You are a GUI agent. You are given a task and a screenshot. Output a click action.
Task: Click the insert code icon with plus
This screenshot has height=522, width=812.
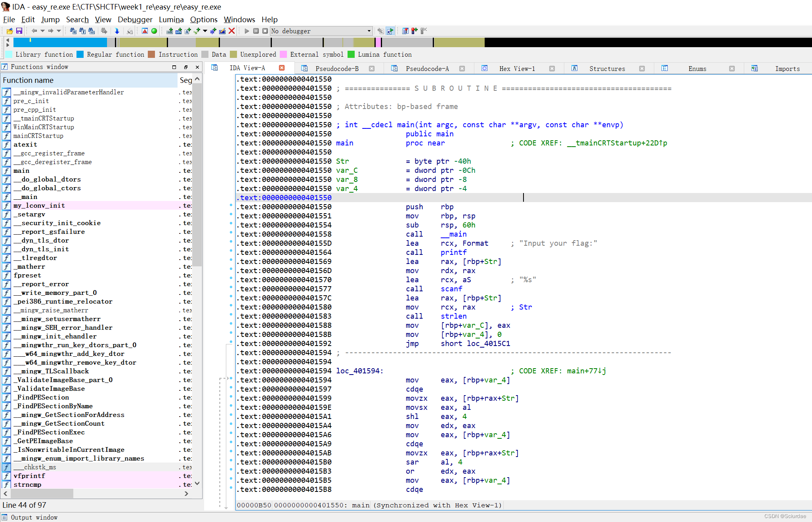[170, 31]
